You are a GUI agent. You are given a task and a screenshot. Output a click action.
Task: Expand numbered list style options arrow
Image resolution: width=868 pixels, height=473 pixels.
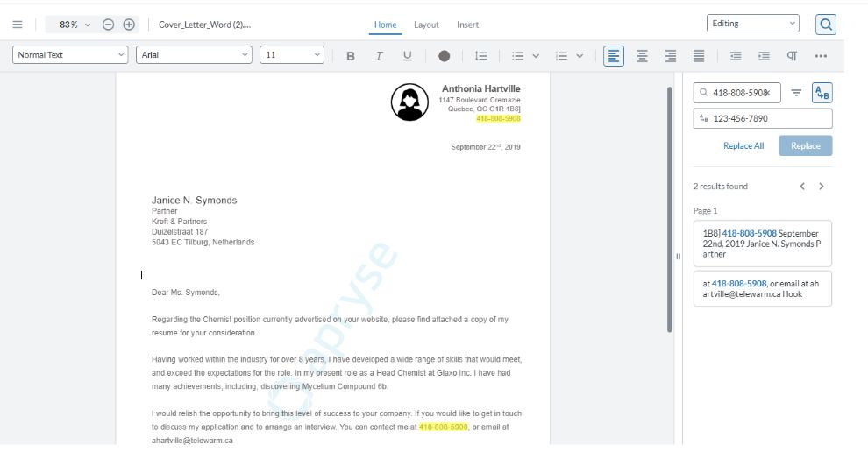tap(580, 56)
